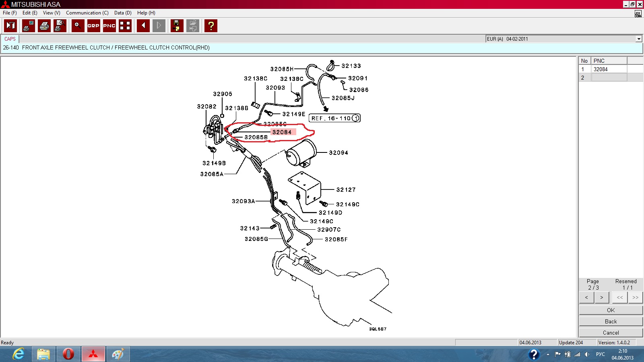The width and height of the screenshot is (644, 362).
Task: Select part number 32085B in diagram
Action: coord(256,138)
